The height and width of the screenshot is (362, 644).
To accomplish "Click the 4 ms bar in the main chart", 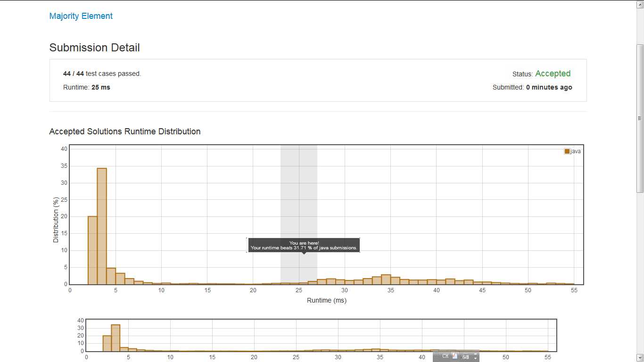I will pyautogui.click(x=111, y=276).
